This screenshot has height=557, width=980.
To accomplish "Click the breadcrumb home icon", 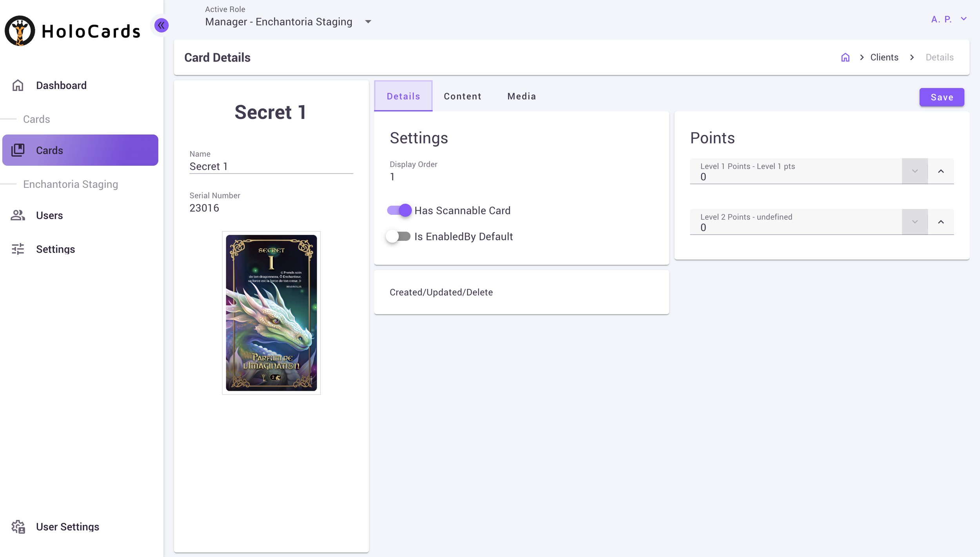I will [x=845, y=58].
